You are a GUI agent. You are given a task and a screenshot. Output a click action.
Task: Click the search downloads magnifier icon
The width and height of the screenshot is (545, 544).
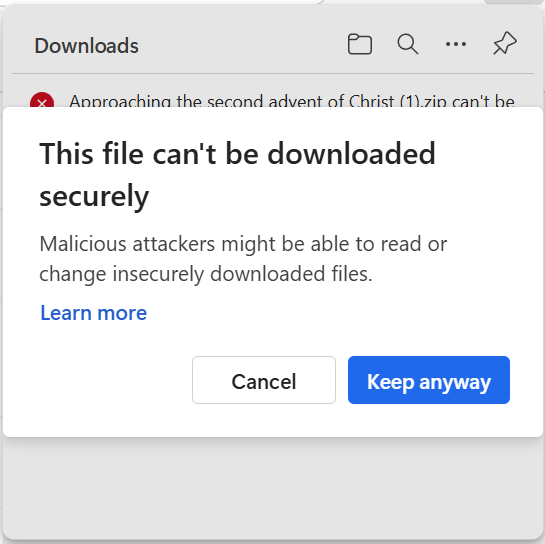[408, 44]
